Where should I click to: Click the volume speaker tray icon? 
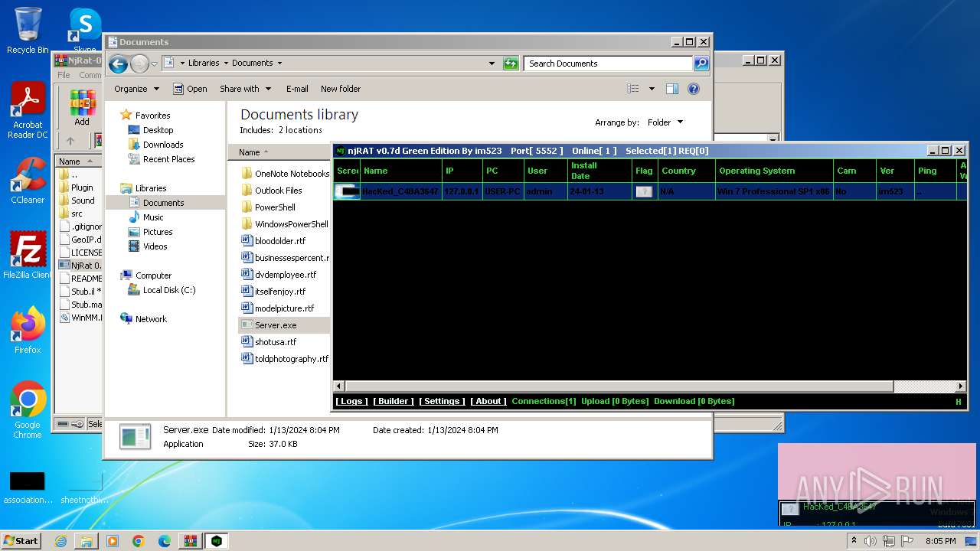(871, 541)
